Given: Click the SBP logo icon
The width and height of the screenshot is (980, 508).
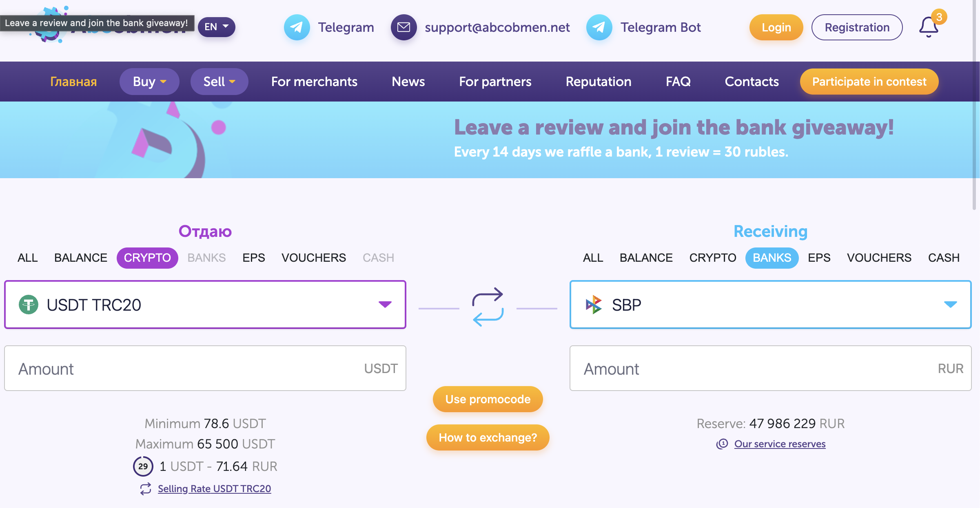Looking at the screenshot, I should point(594,305).
